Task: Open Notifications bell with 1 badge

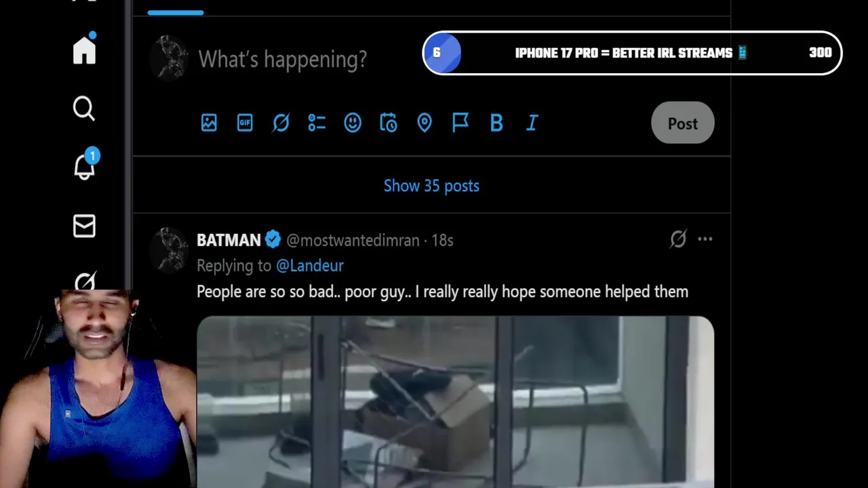Action: [x=85, y=165]
